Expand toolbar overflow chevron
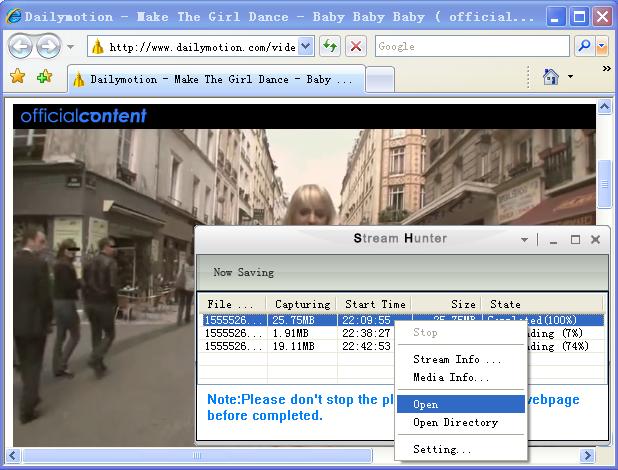The height and width of the screenshot is (470, 618). click(607, 69)
